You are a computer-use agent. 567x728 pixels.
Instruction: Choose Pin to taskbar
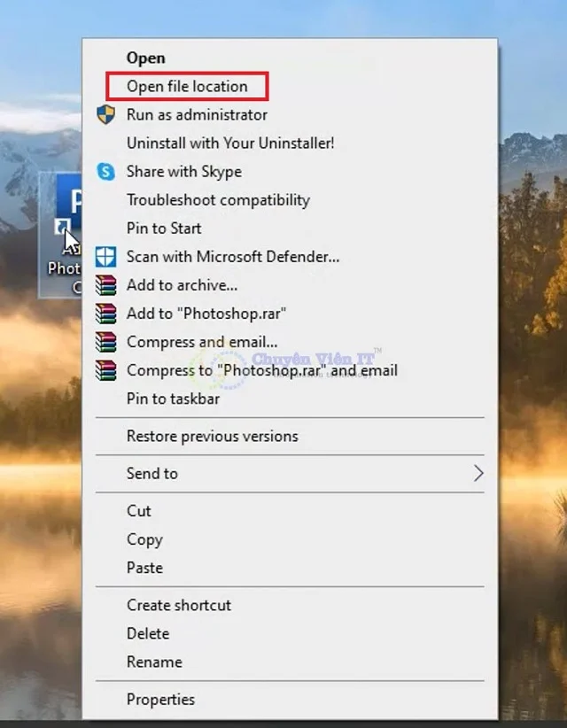174,399
